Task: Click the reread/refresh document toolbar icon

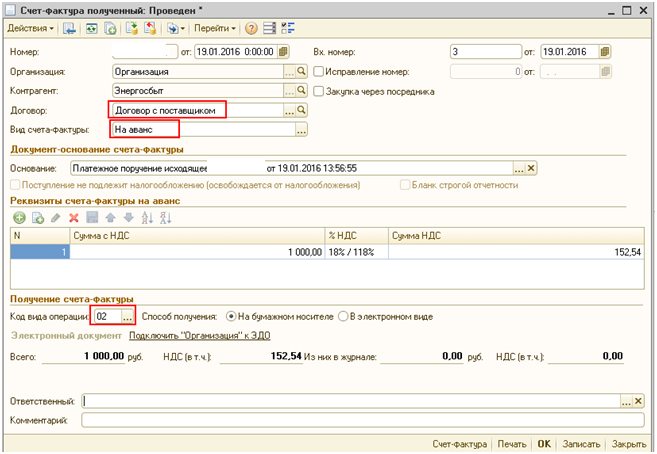Action: [x=91, y=28]
